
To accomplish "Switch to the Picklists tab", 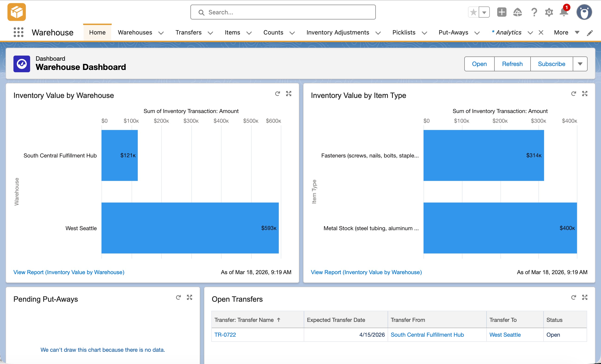I will pos(404,32).
